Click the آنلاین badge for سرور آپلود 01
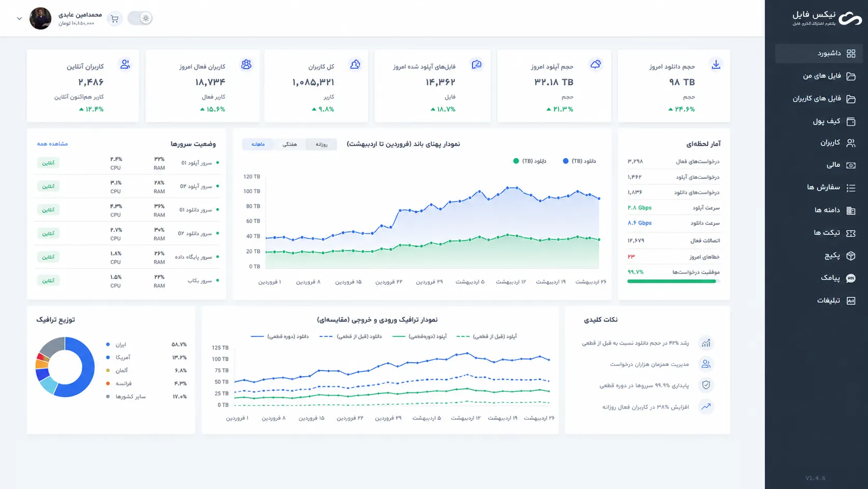This screenshot has height=489, width=868. [x=48, y=163]
